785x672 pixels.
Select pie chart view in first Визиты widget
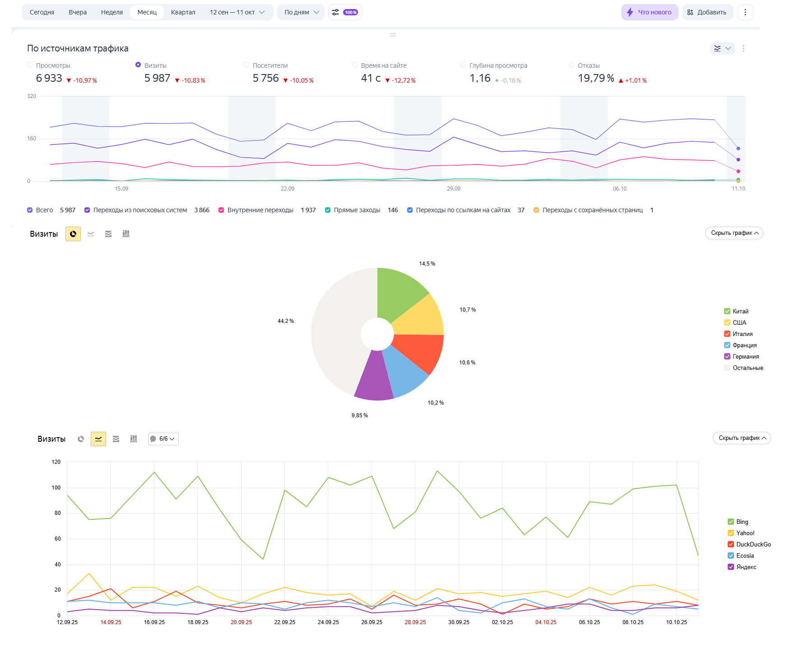click(73, 234)
